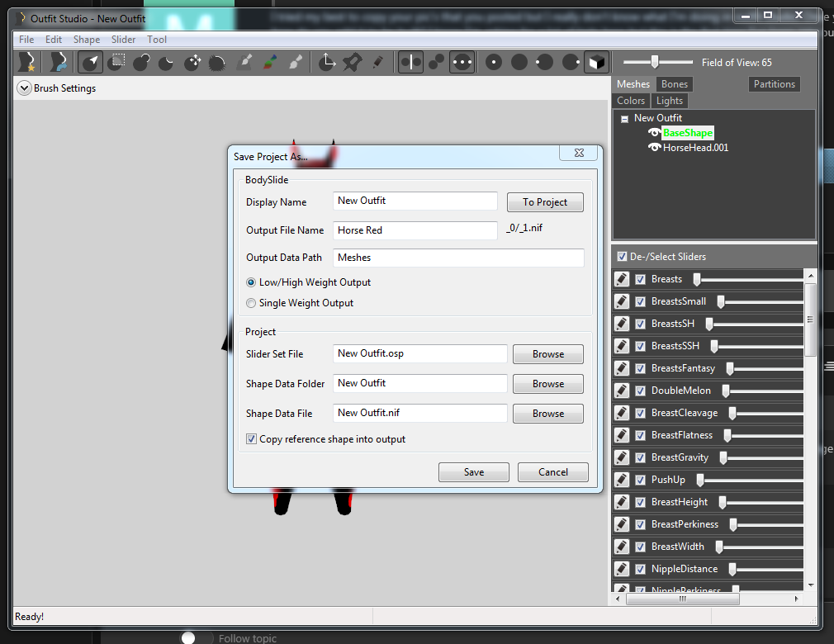Toggle the perspective cube icon
The height and width of the screenshot is (644, 834).
(596, 62)
